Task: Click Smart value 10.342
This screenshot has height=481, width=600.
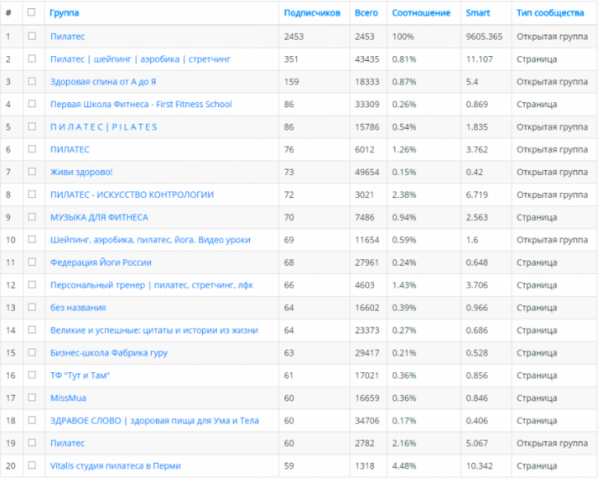Action: 479,466
